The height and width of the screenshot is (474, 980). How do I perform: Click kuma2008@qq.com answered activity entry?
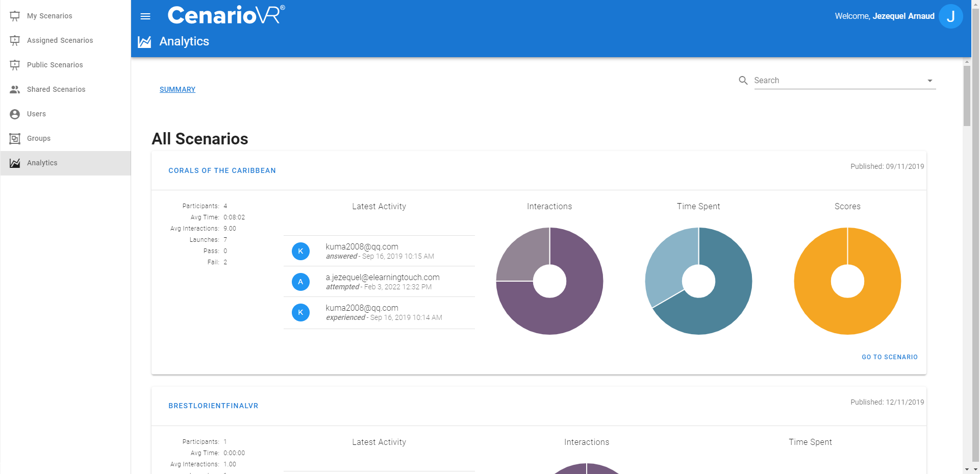coord(379,251)
